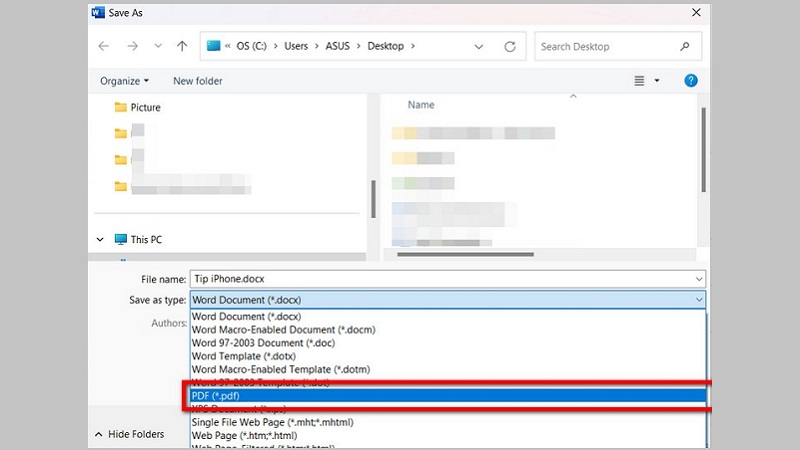
Task: Click the Desktop breadcrumb
Action: pos(386,46)
